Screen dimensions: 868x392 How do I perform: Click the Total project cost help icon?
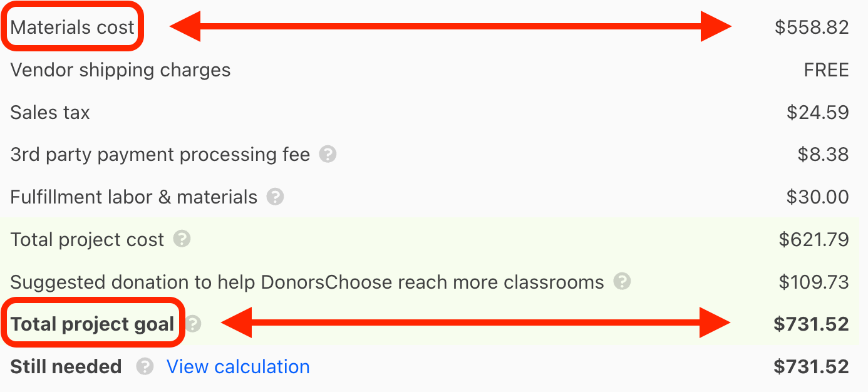pyautogui.click(x=182, y=239)
